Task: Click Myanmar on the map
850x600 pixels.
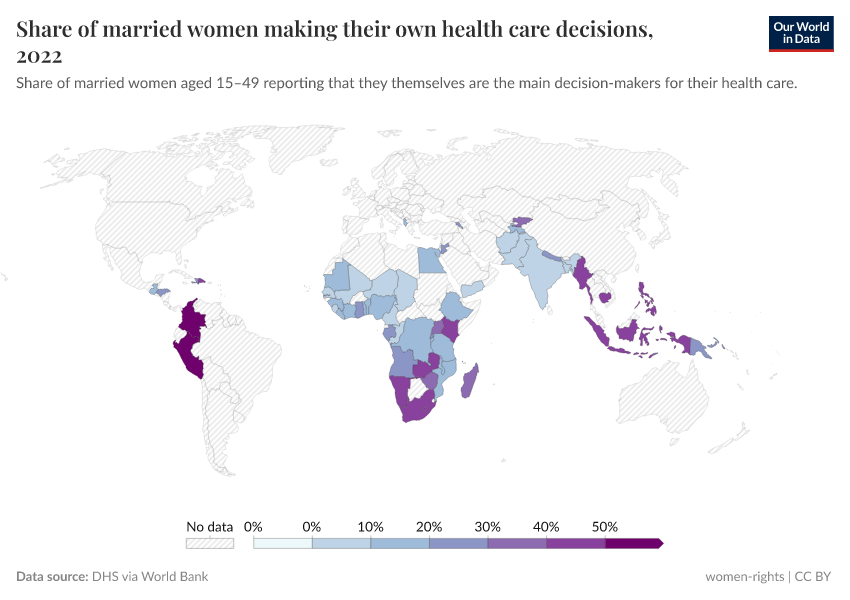Action: [580, 273]
